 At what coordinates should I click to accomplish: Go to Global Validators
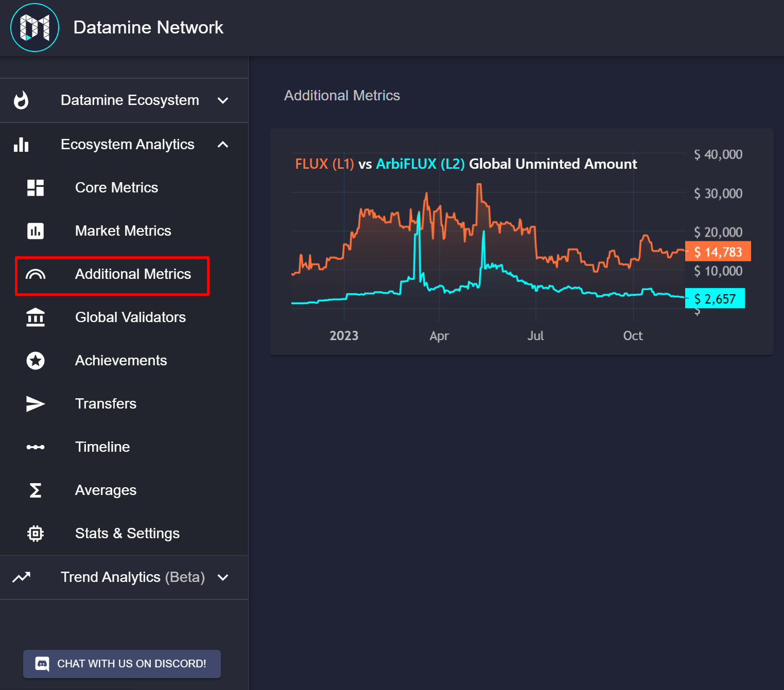point(124,317)
